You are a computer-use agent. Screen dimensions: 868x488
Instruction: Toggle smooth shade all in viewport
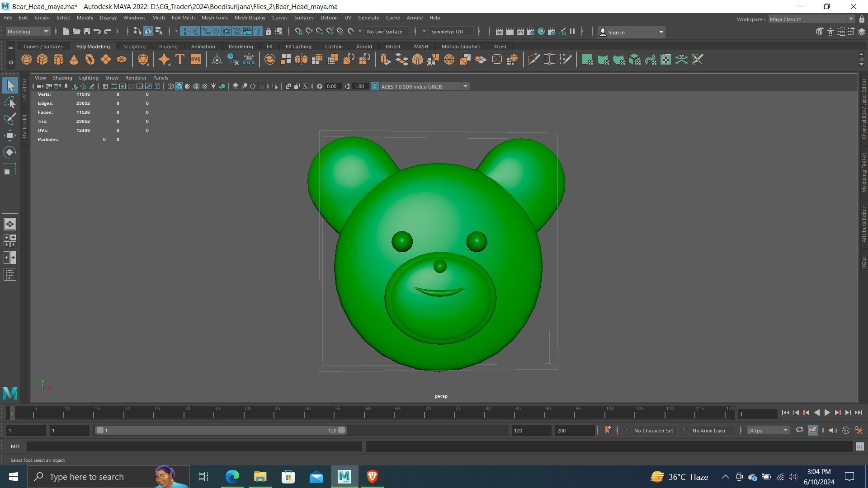[x=179, y=86]
